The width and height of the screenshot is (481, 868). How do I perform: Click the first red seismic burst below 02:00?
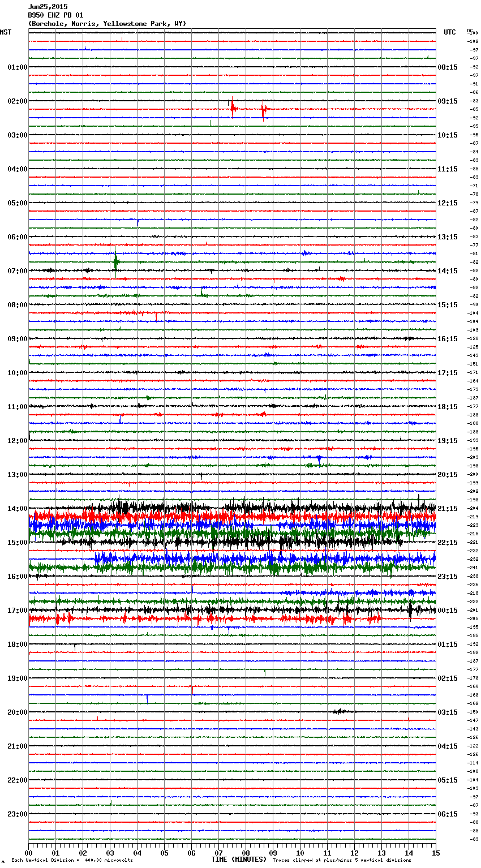pos(233,108)
